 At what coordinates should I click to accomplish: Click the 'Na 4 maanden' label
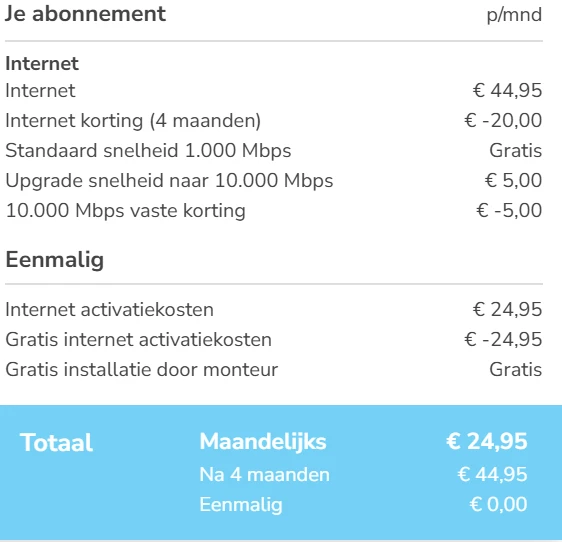click(265, 475)
